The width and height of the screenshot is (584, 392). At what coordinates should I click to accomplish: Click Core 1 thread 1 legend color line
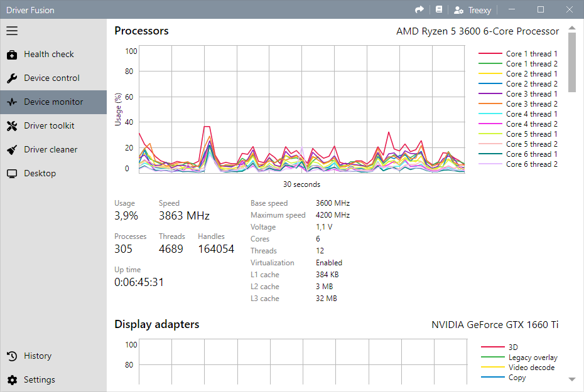[490, 53]
